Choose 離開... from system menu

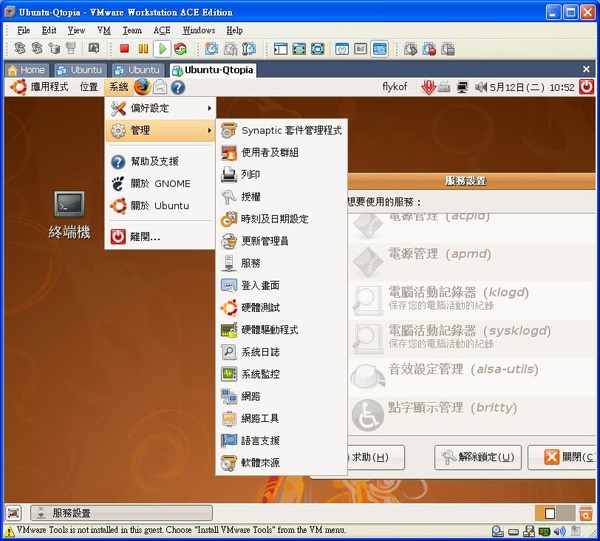tap(160, 237)
